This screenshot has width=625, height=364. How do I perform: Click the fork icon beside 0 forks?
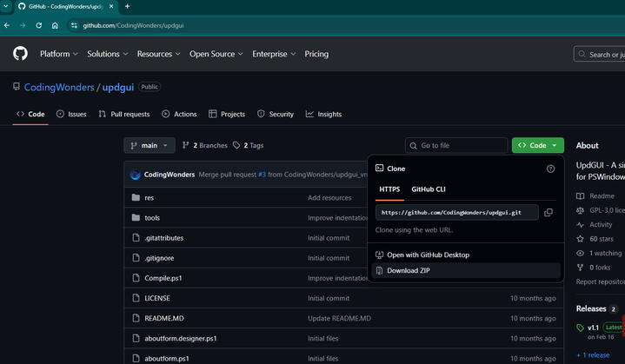pyautogui.click(x=580, y=268)
